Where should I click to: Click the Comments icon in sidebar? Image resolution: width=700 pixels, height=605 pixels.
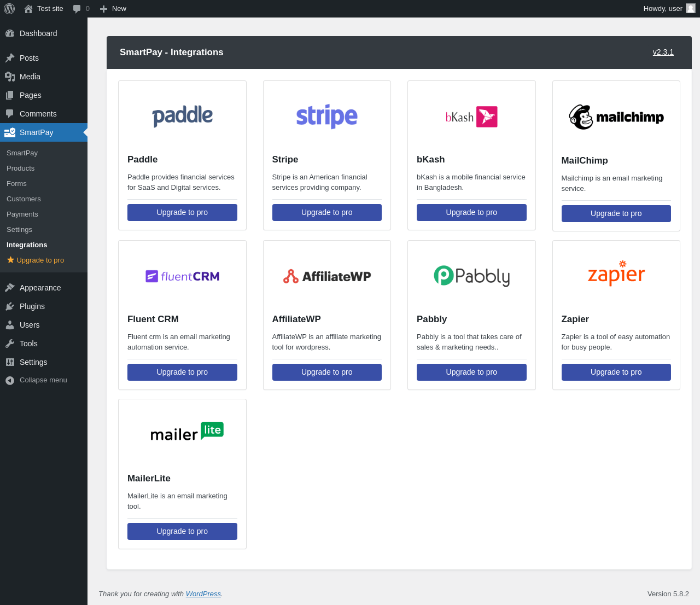[10, 114]
